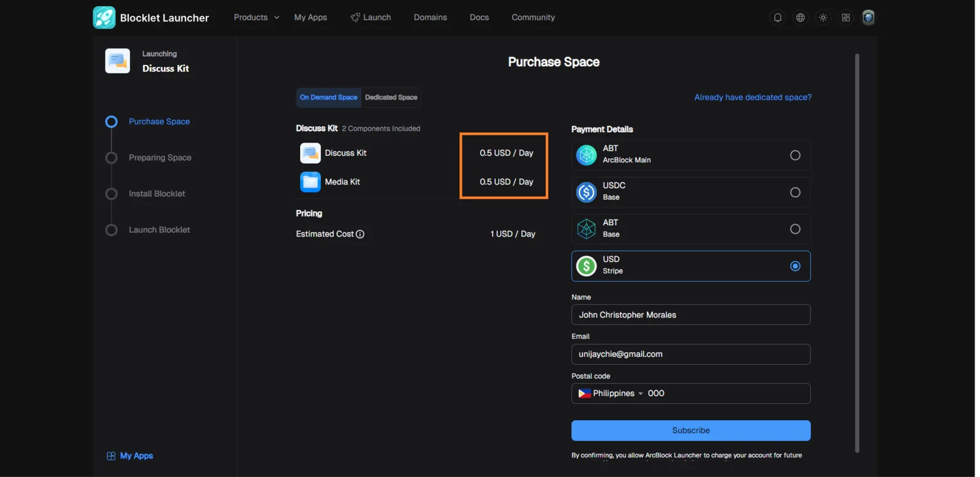
Task: Open the Docs navigation link
Action: coord(479,18)
